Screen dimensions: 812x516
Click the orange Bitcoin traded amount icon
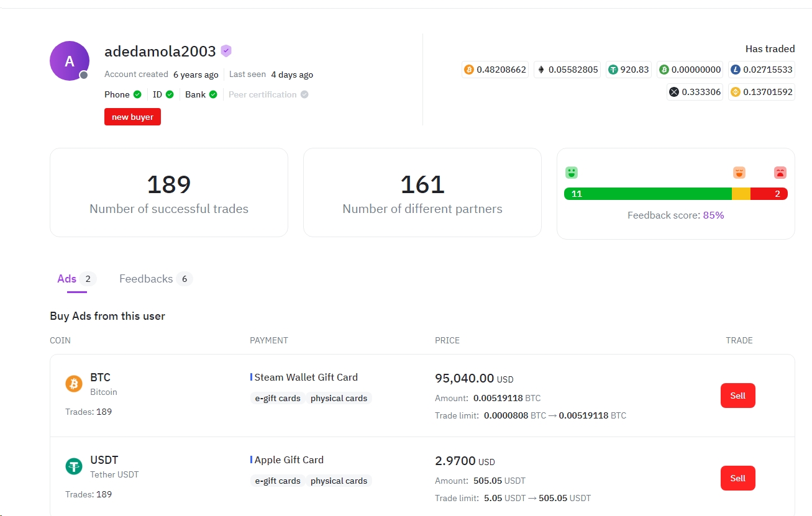(x=469, y=70)
